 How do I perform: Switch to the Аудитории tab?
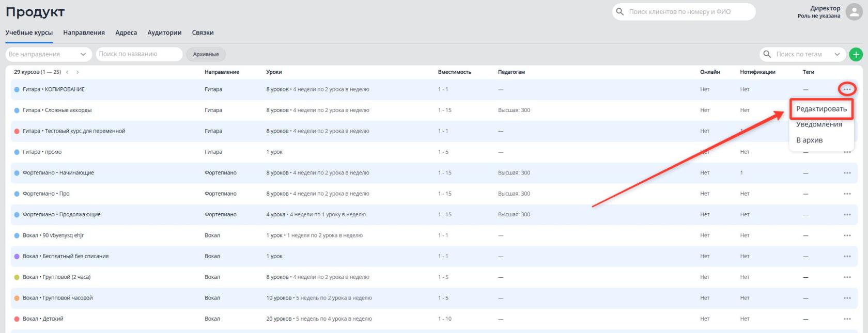(164, 33)
